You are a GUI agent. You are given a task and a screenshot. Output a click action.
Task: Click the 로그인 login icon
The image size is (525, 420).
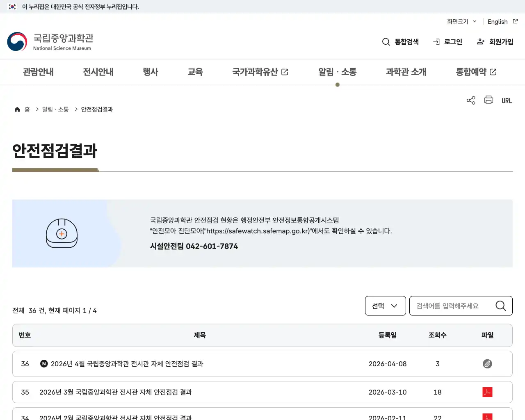pyautogui.click(x=436, y=41)
